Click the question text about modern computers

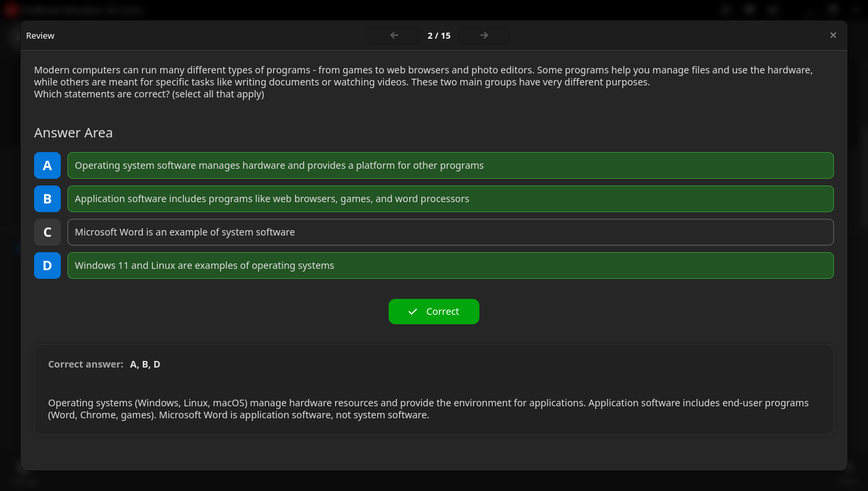pos(423,82)
